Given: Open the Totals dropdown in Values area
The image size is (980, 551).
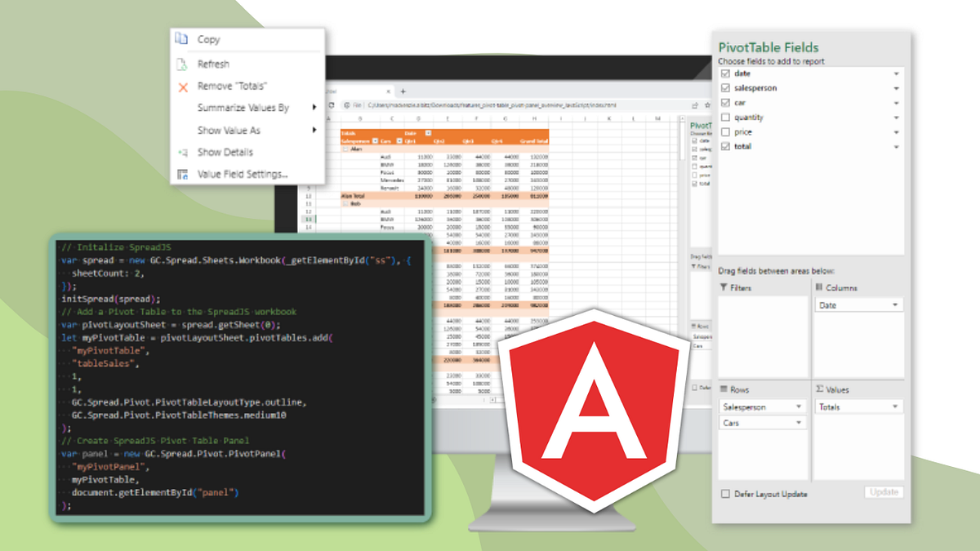Looking at the screenshot, I should point(895,407).
